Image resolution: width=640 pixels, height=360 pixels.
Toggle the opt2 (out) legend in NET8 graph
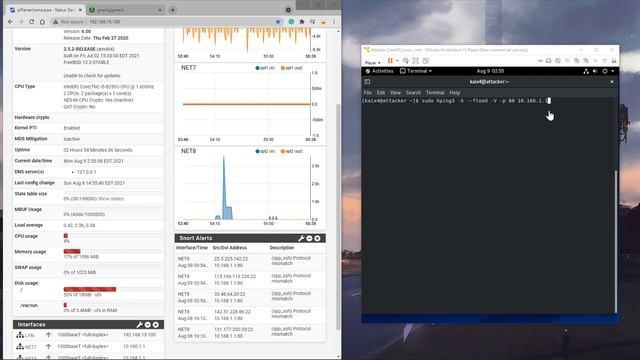point(292,151)
